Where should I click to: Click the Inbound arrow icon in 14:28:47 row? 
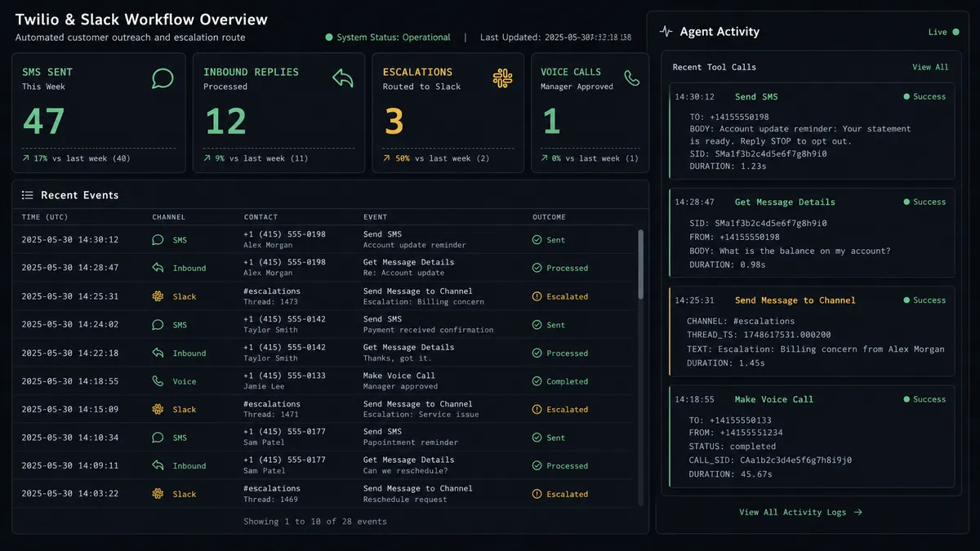click(x=158, y=268)
